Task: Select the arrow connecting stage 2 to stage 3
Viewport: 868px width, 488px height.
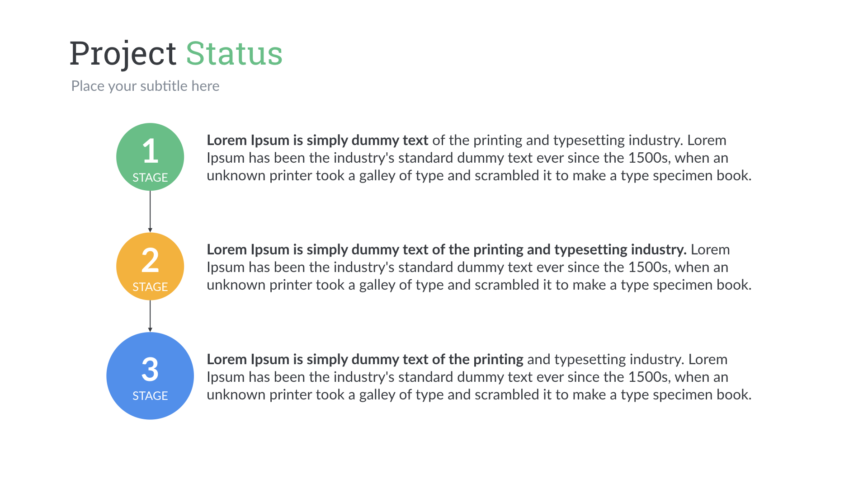Action: [x=150, y=316]
